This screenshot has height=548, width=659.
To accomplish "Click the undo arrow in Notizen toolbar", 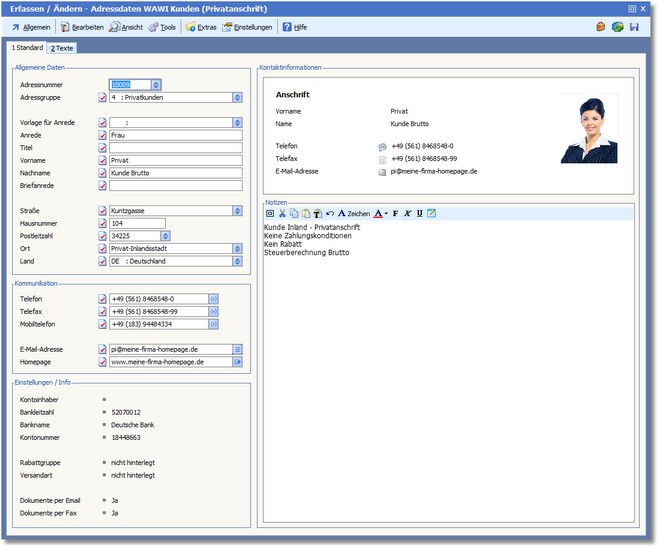I will [329, 213].
